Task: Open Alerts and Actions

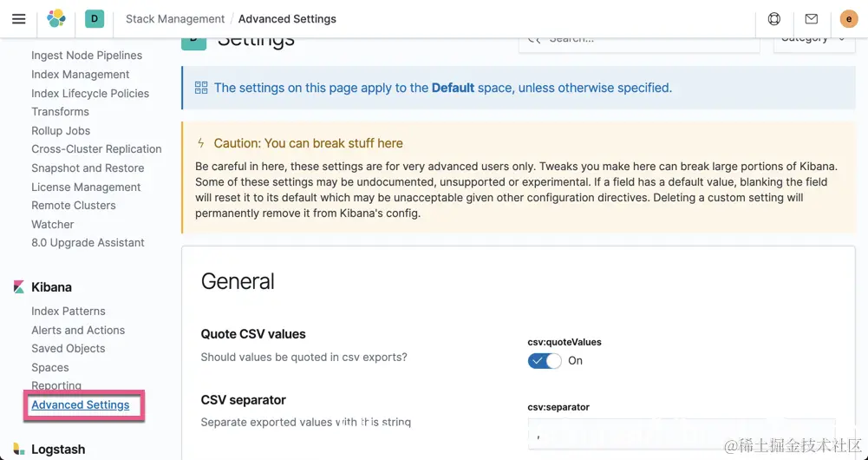Action: [x=78, y=331]
